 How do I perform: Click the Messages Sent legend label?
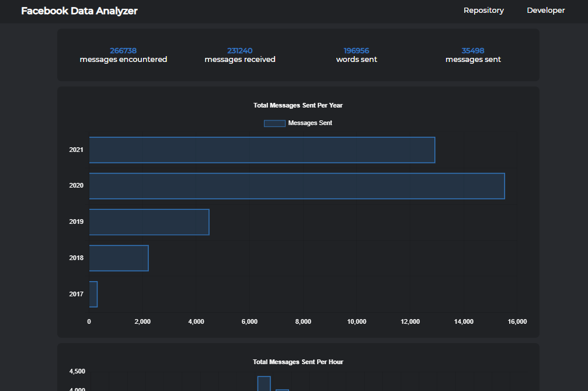tap(310, 123)
